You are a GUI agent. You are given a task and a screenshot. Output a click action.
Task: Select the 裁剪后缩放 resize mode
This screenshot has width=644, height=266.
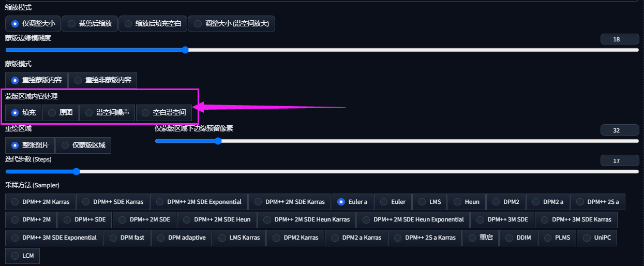(90, 24)
